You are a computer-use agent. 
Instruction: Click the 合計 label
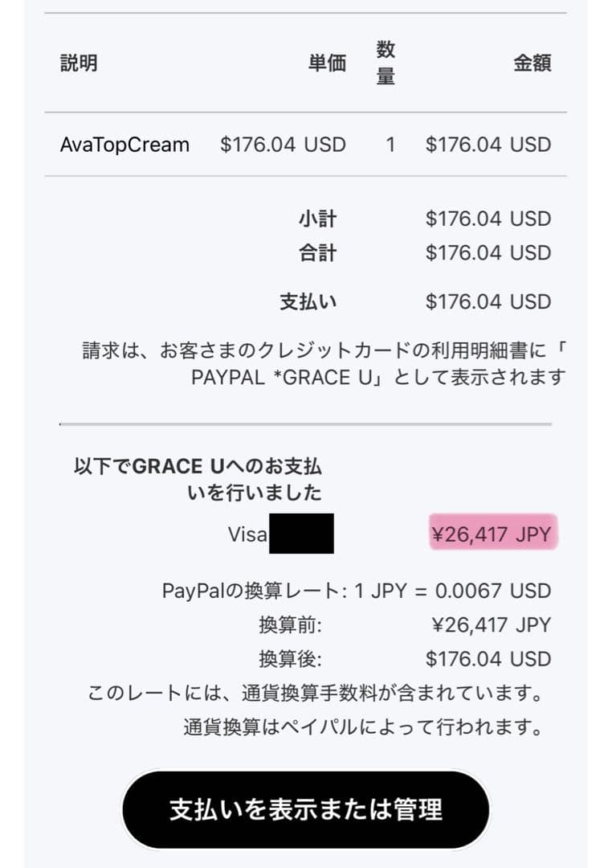click(x=317, y=253)
